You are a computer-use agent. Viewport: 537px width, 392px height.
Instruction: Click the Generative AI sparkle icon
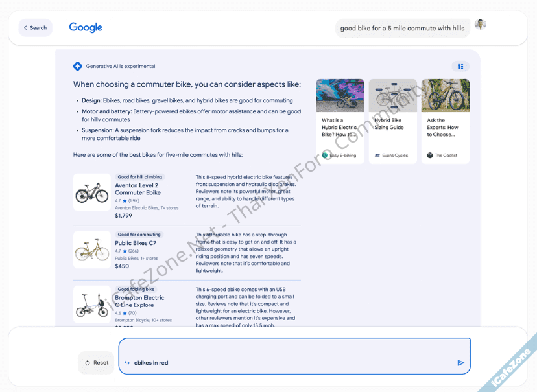tap(78, 66)
